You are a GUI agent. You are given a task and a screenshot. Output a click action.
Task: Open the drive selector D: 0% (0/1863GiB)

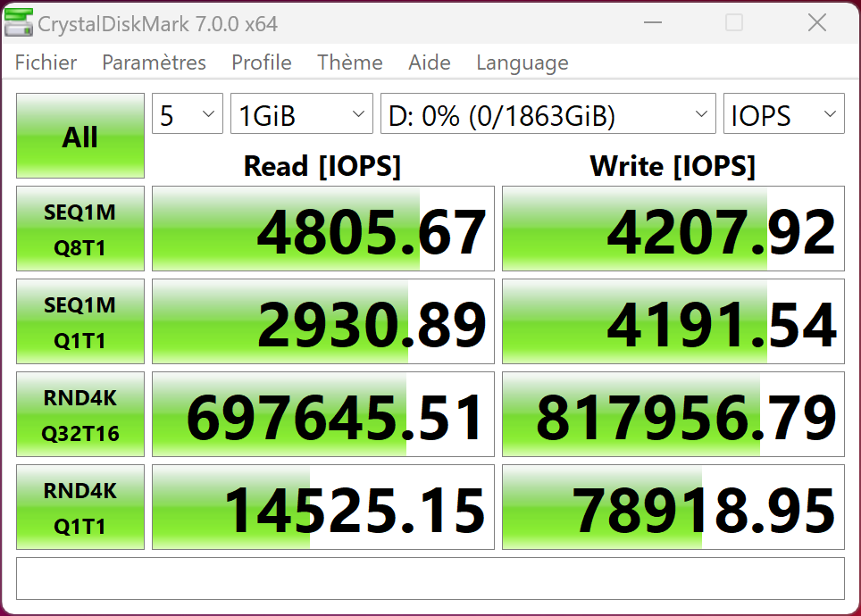coord(548,113)
